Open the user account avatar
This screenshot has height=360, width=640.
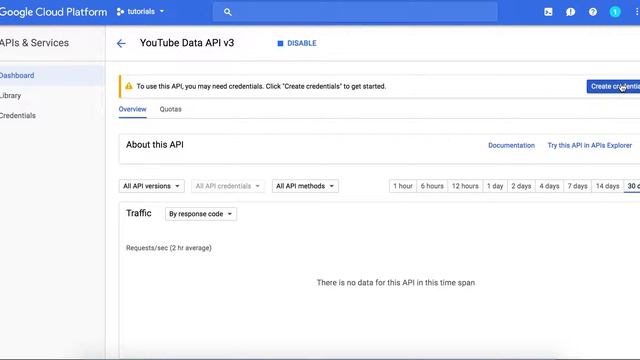coord(615,12)
